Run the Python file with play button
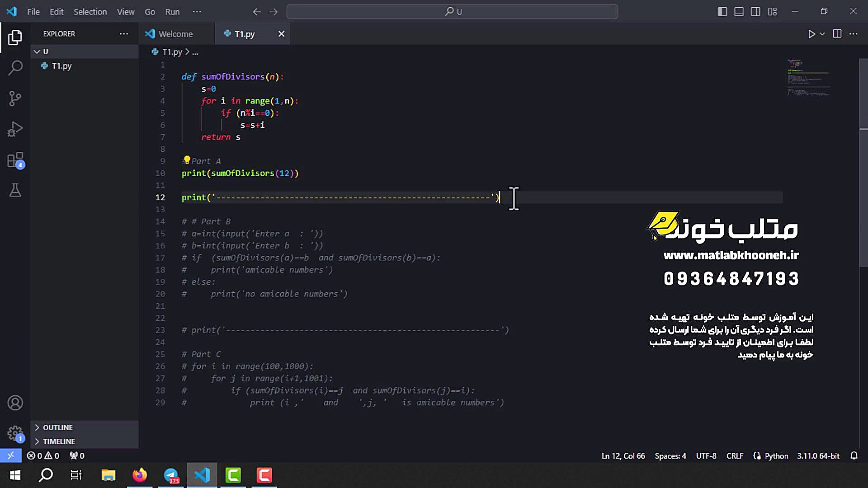The image size is (868, 488). point(811,34)
